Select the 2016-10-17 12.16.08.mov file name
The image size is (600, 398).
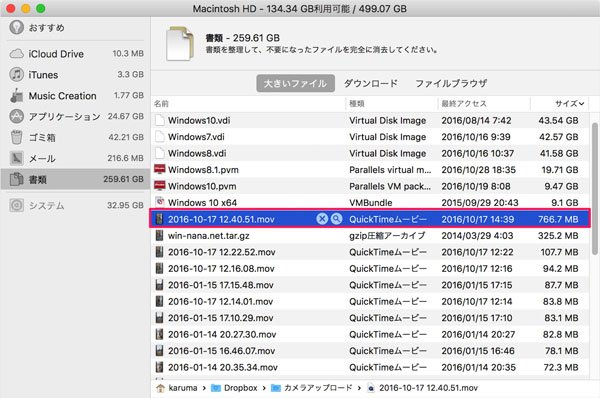point(221,268)
